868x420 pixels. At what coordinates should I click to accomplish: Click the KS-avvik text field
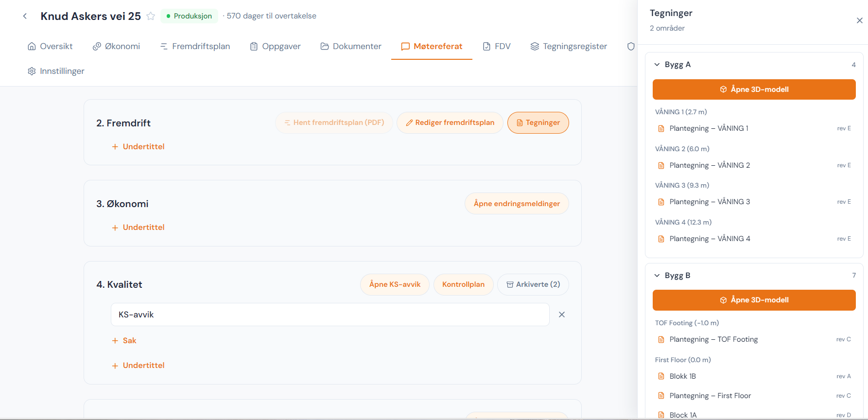[x=330, y=315]
